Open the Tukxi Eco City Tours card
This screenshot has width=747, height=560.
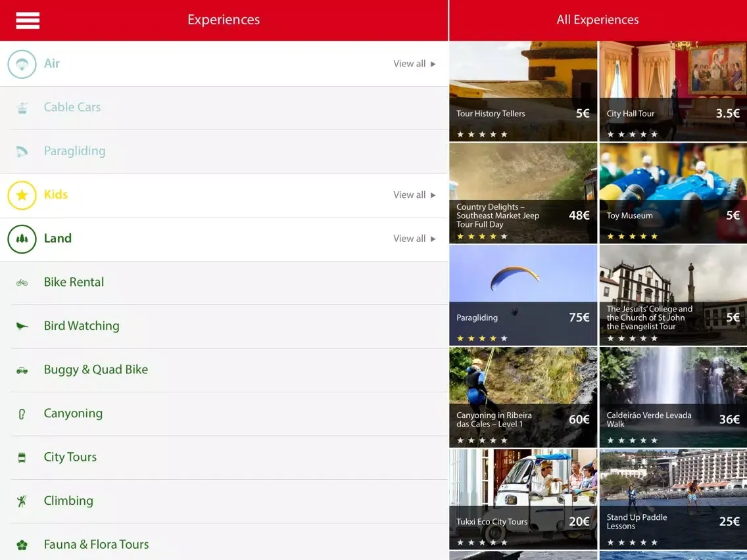tap(523, 499)
